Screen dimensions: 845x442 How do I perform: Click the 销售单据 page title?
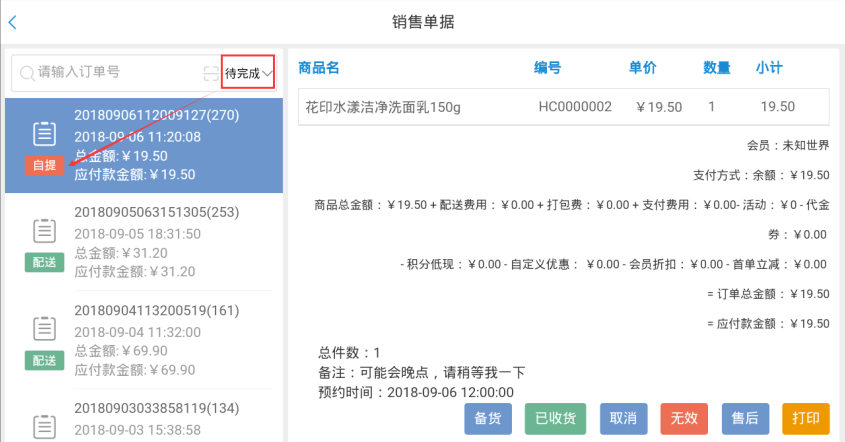point(423,22)
